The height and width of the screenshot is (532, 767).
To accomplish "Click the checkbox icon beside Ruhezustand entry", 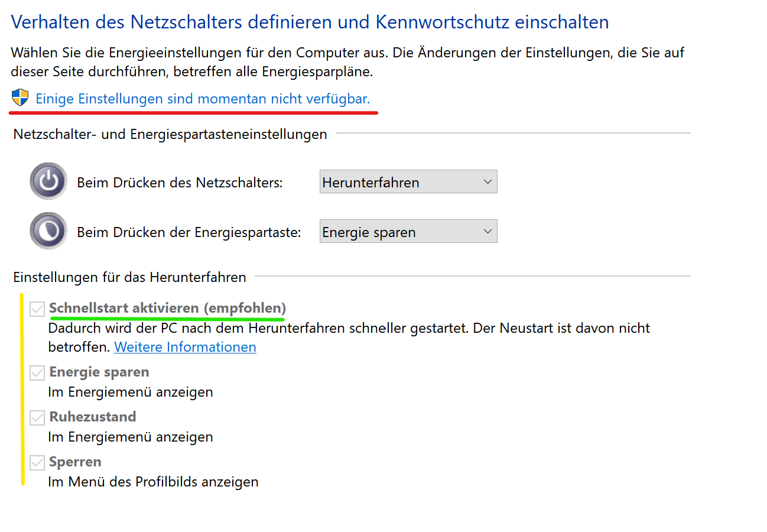I will (x=37, y=417).
